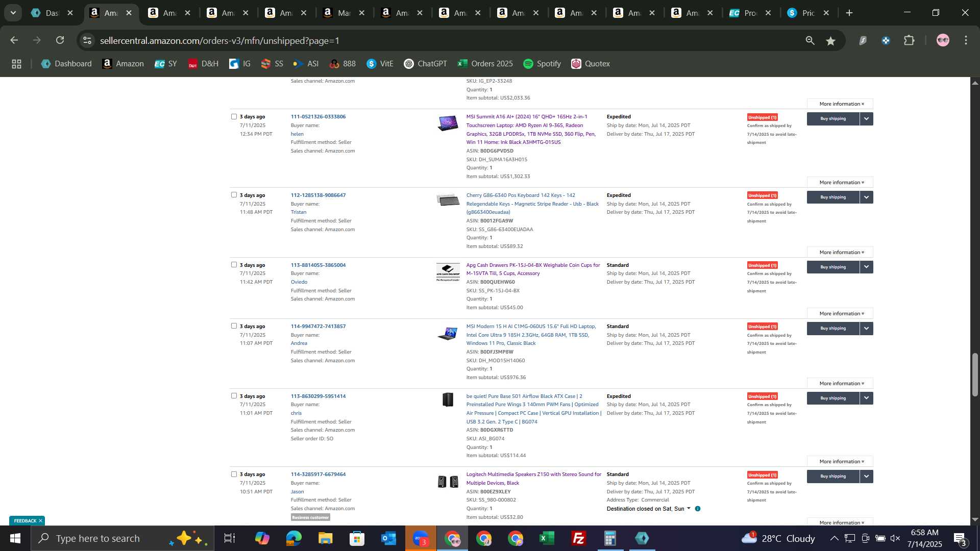
Task: Open tab search dropdown arrow
Action: [13, 13]
